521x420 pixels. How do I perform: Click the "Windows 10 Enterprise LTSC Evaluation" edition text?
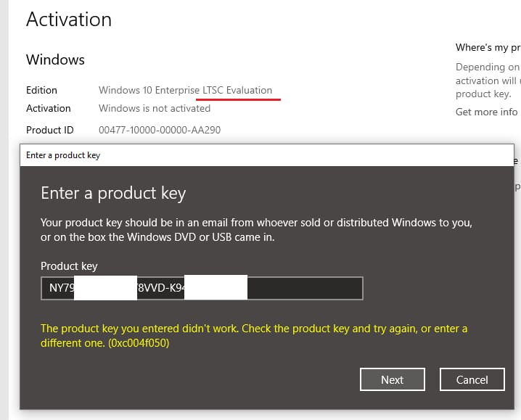click(185, 90)
